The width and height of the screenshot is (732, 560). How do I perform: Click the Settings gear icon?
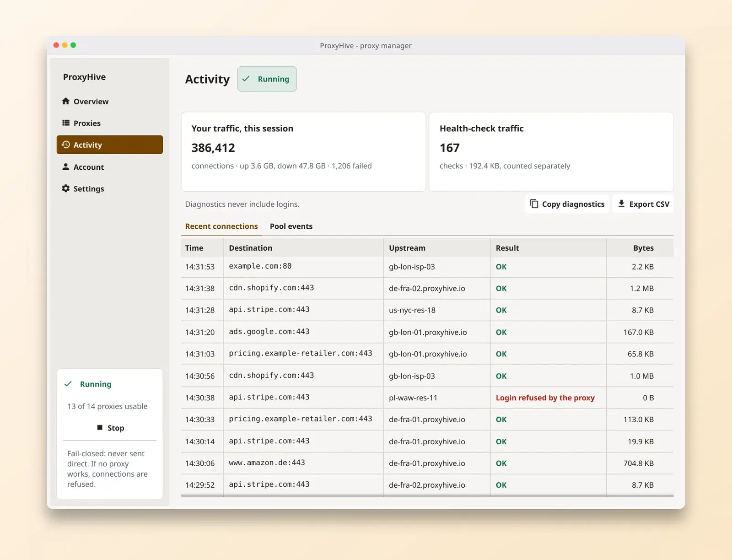point(66,188)
